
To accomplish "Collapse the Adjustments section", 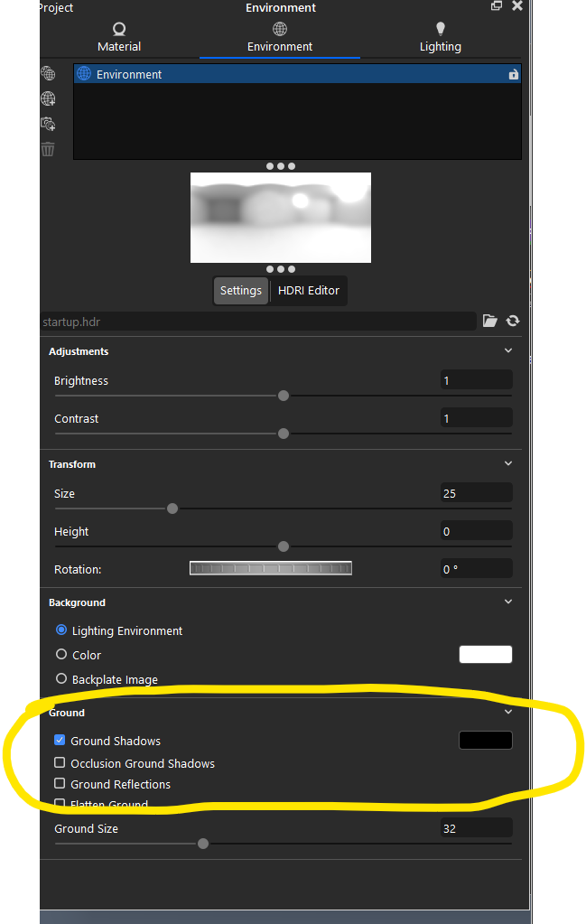I will click(x=508, y=350).
